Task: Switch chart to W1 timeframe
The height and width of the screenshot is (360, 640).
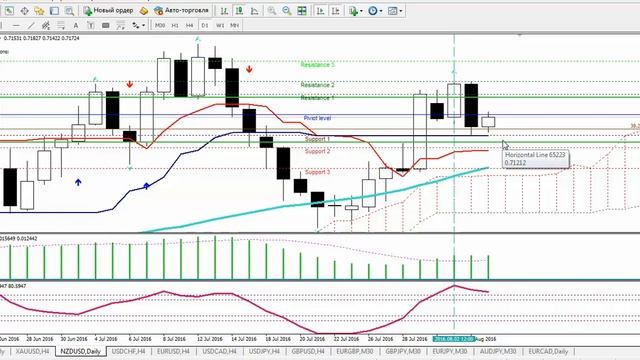Action: coord(220,25)
